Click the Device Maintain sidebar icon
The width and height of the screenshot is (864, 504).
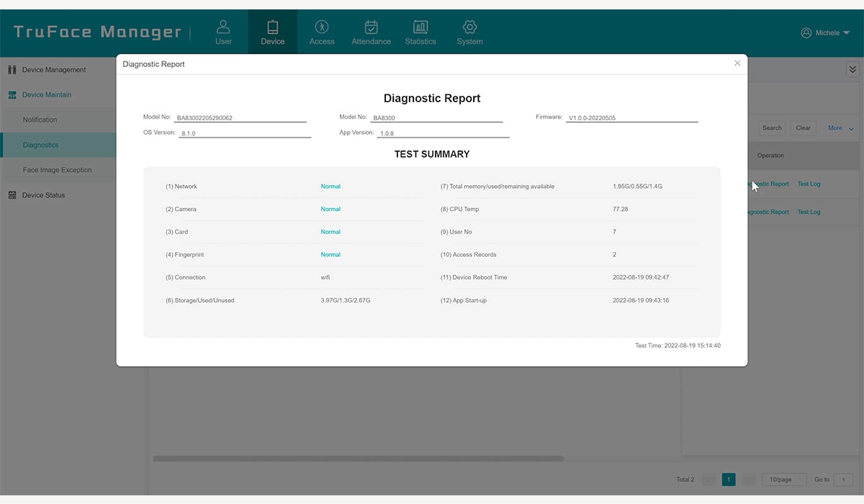click(12, 94)
